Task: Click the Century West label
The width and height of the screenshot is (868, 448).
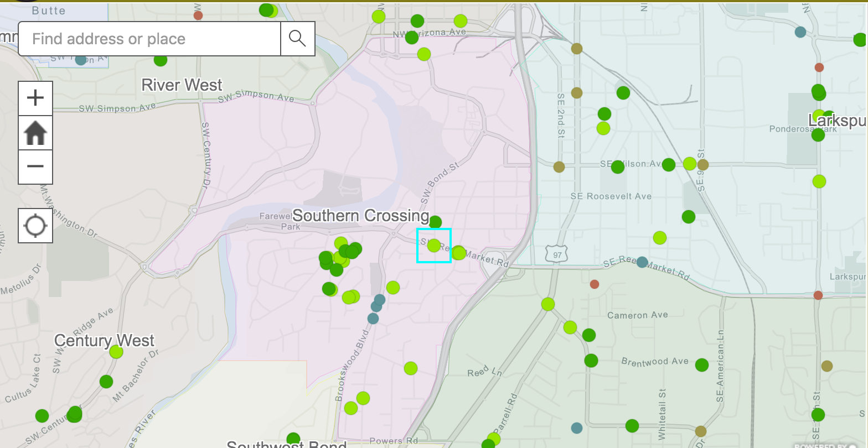Action: [x=105, y=341]
